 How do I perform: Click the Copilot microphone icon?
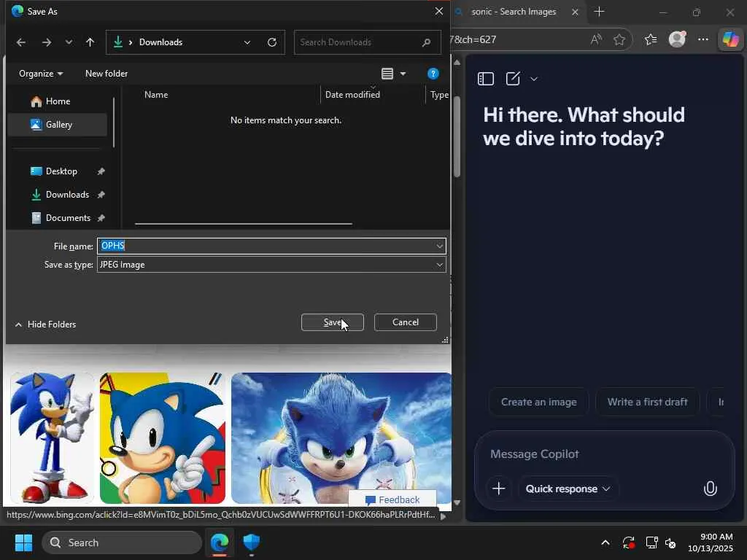(x=710, y=489)
